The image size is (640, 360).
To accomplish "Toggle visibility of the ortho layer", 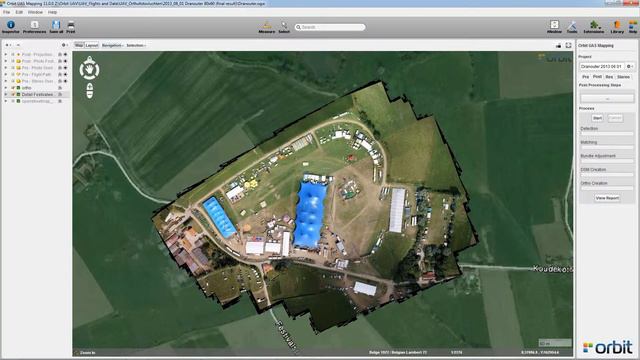I will click(x=13, y=88).
